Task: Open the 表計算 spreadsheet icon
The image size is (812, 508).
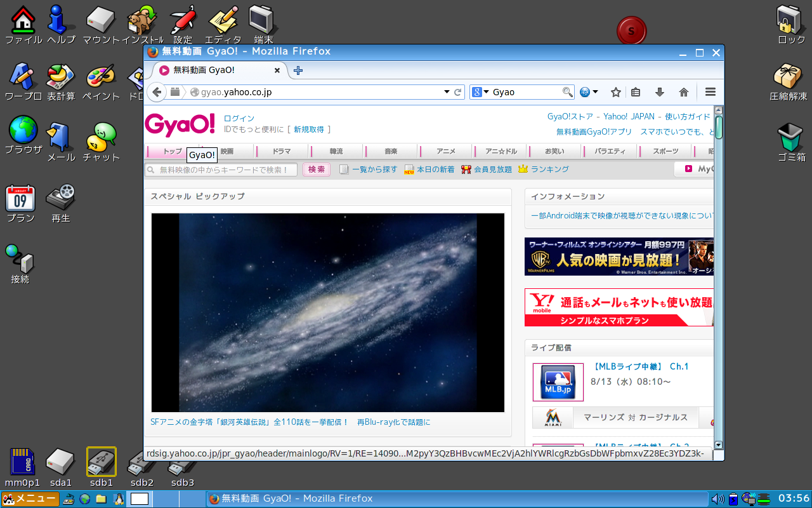Action: pyautogui.click(x=61, y=82)
